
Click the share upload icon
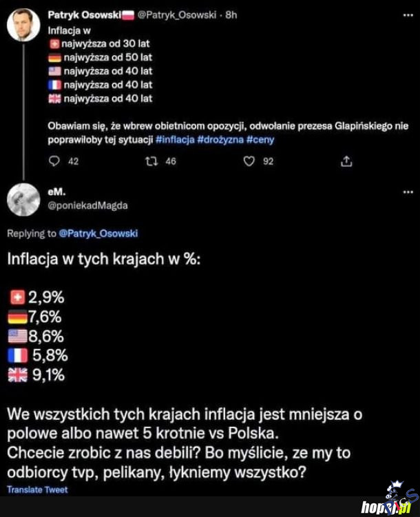347,161
